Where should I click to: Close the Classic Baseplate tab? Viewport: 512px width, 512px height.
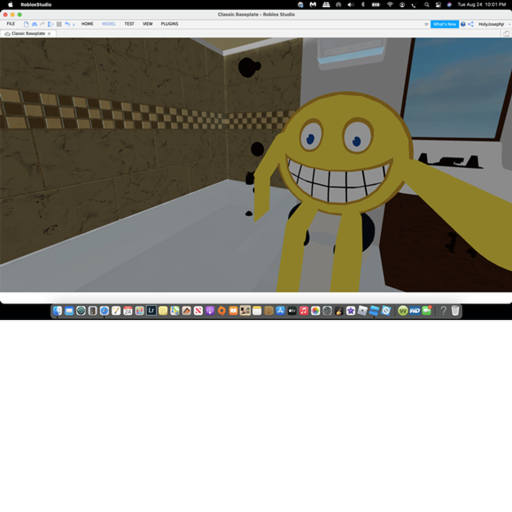[x=49, y=34]
